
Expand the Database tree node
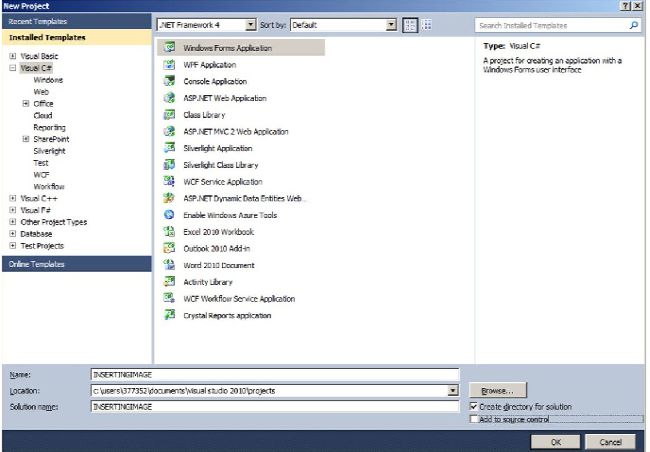click(x=13, y=233)
